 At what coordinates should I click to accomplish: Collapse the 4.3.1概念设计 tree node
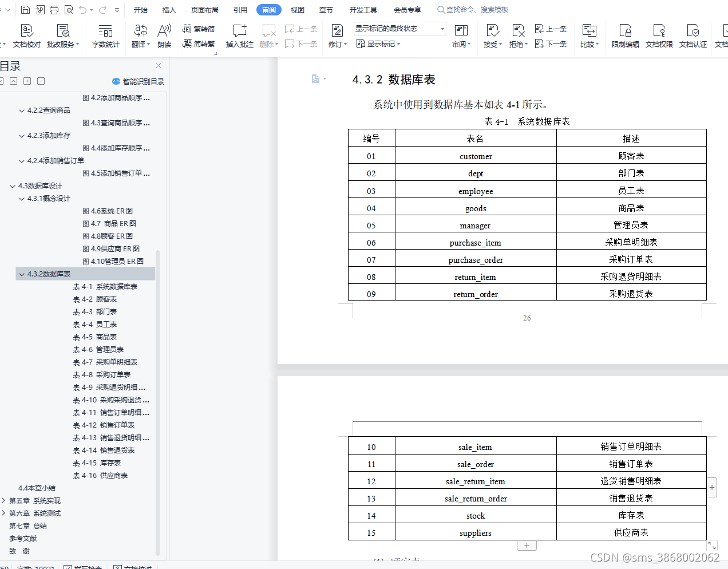[21, 198]
